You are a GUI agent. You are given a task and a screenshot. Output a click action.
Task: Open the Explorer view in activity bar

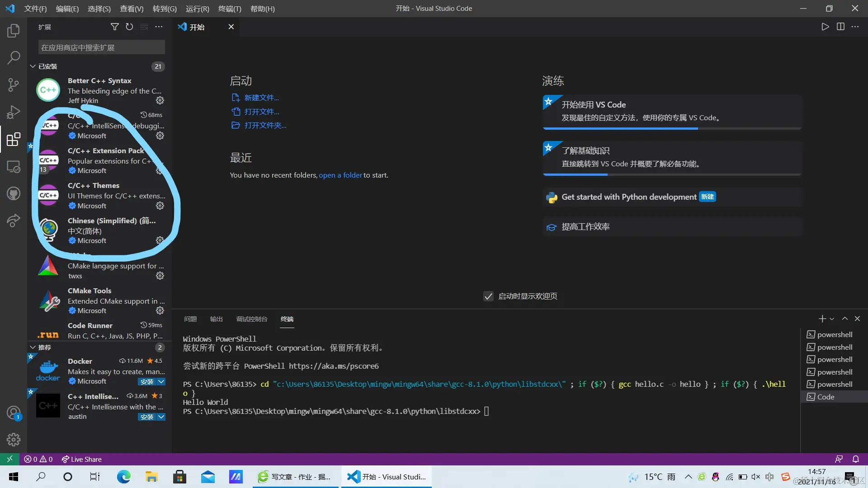click(x=14, y=31)
